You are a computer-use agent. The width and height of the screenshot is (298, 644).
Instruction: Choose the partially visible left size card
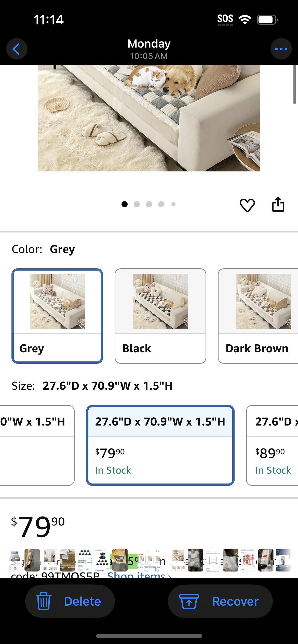click(x=37, y=445)
